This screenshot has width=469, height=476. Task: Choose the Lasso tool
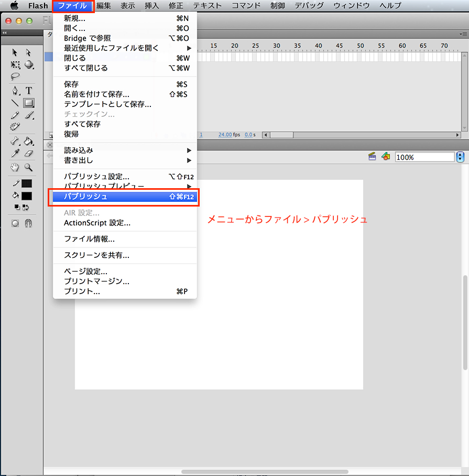tap(15, 76)
